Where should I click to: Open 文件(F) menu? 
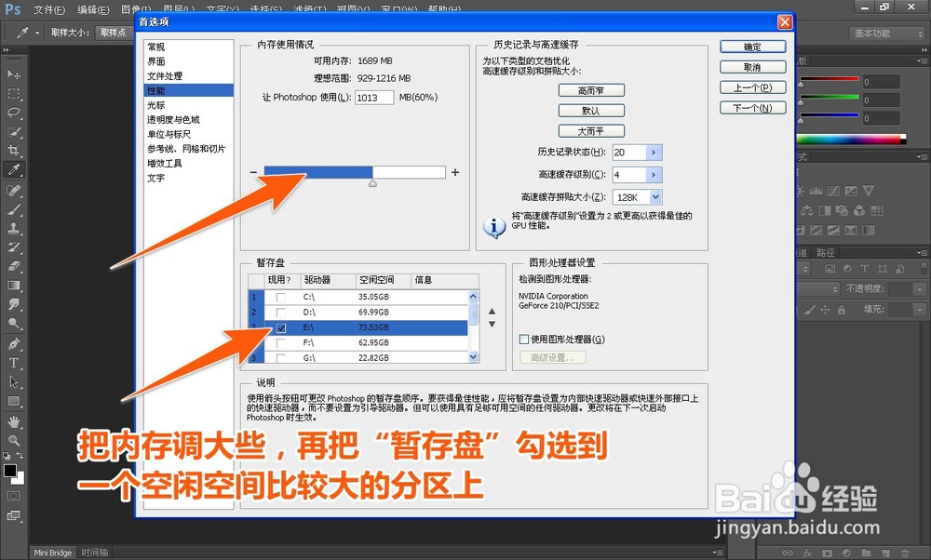tap(49, 9)
